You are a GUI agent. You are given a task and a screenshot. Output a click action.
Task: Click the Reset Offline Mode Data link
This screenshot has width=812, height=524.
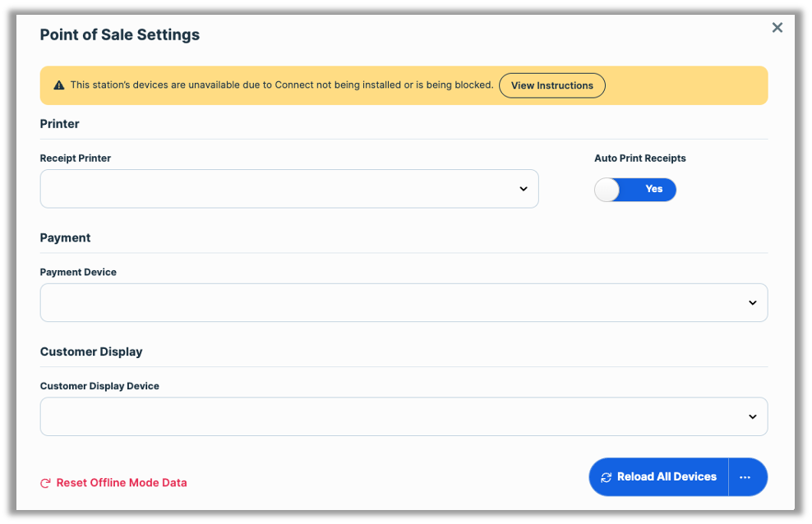pyautogui.click(x=122, y=483)
